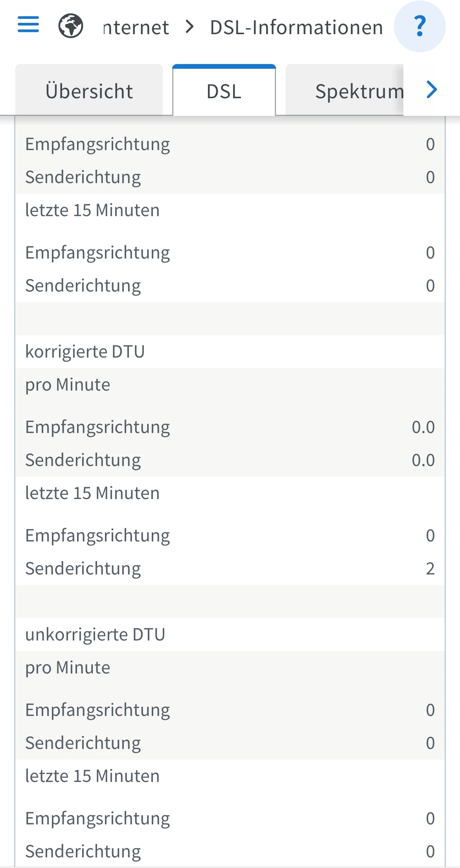Select pro Minute under korrigierte DTU
Image resolution: width=460 pixels, height=868 pixels.
(68, 385)
